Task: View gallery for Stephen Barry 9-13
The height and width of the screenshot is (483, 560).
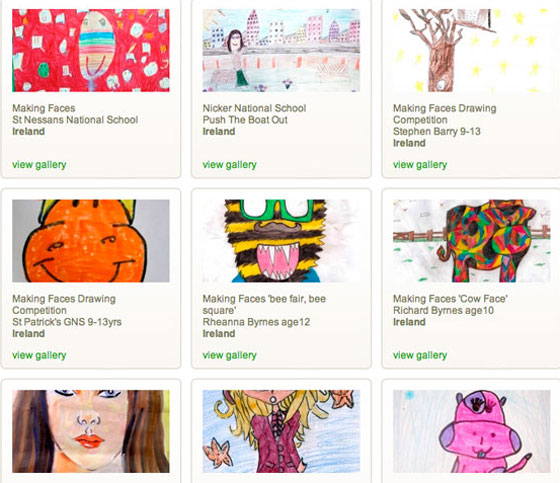Action: tap(420, 165)
